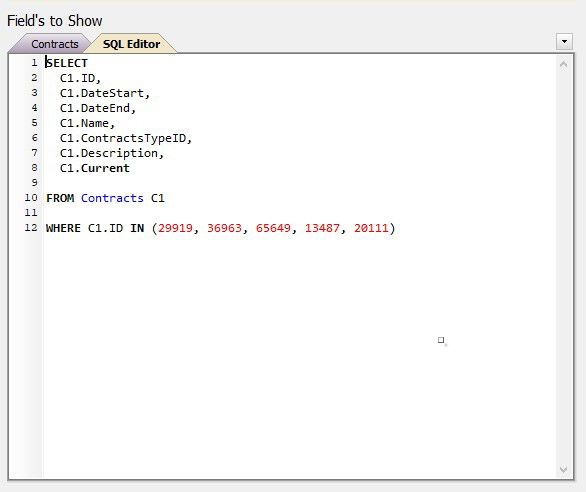The image size is (586, 492).
Task: Click the WHERE keyword on line 12
Action: [x=63, y=228]
